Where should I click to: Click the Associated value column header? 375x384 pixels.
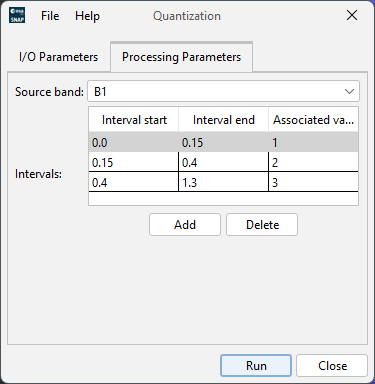click(x=313, y=120)
